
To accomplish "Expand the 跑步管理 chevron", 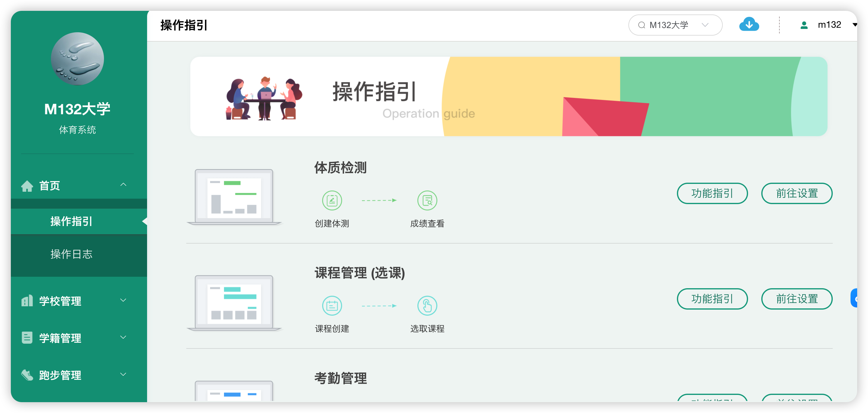I will [x=123, y=374].
